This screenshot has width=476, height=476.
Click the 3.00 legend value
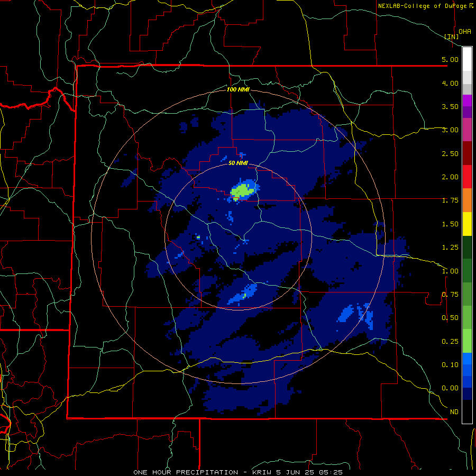tap(450, 130)
